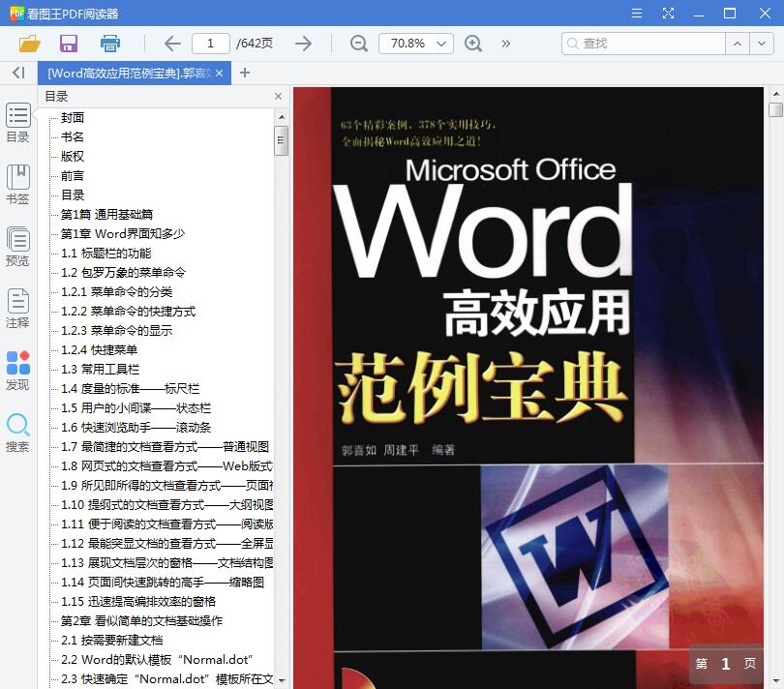Go to 1.8 Web版式 entry
This screenshot has width=784, height=689.
pos(166,466)
